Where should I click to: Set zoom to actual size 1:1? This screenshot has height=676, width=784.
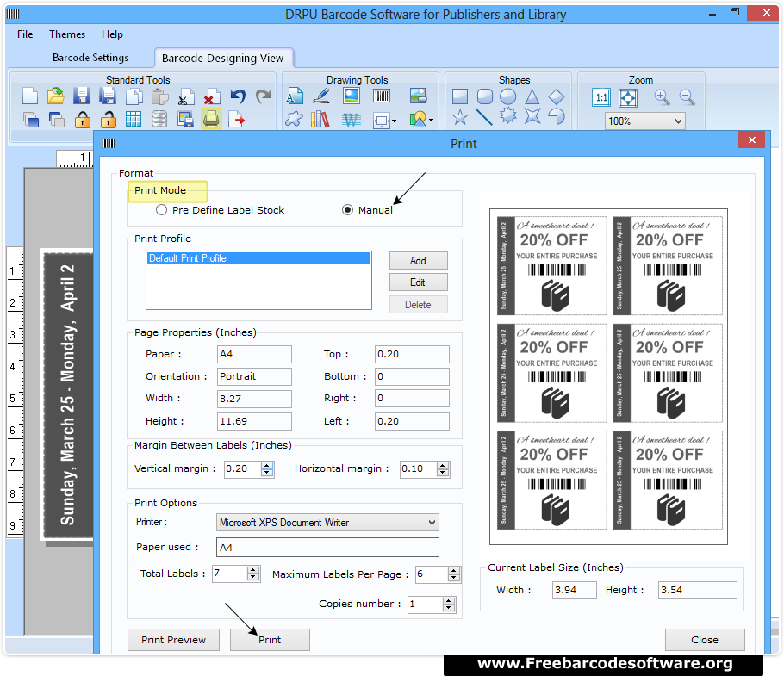pos(601,97)
